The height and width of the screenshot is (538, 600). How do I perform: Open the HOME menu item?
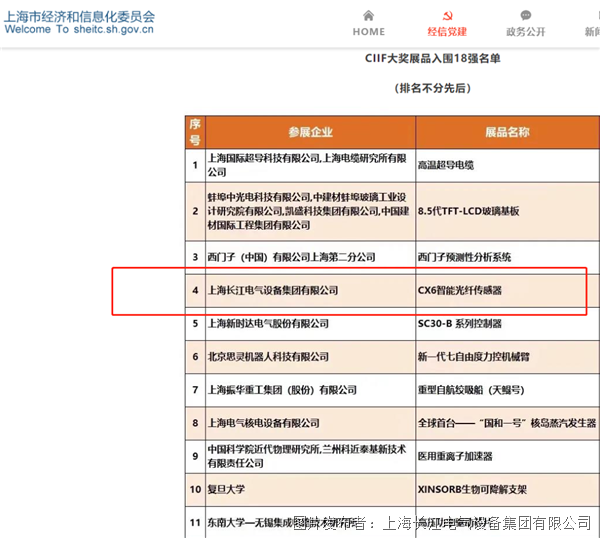368,24
